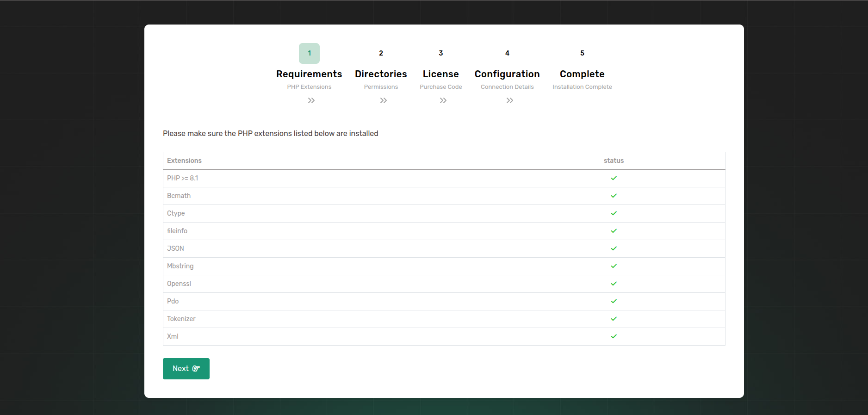Screen dimensions: 868x415
Task: Click the JSON status checkmark icon
Action: pos(614,248)
